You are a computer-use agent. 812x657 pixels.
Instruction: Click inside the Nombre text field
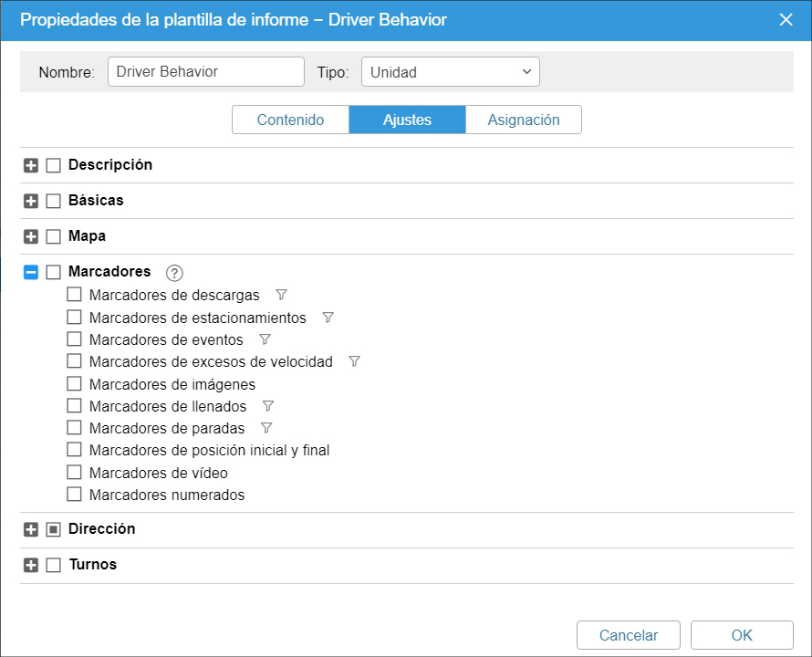205,71
